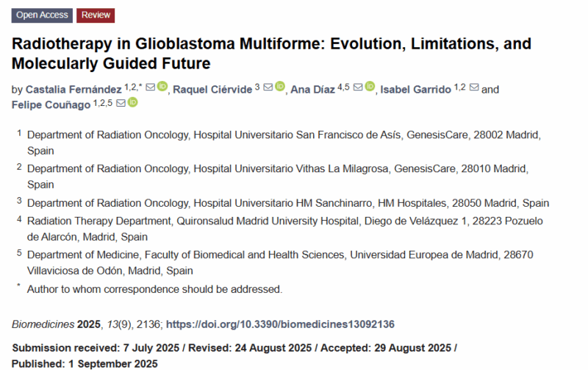Open Raquel Ciérvide's ORCID badge
Viewport: 588px width, 370px height.
280,86
